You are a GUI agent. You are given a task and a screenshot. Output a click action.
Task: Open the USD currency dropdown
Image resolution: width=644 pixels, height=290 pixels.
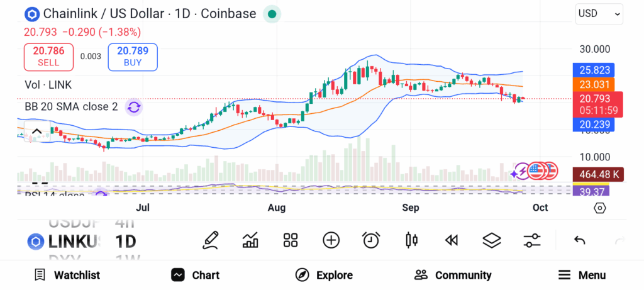[x=599, y=13]
